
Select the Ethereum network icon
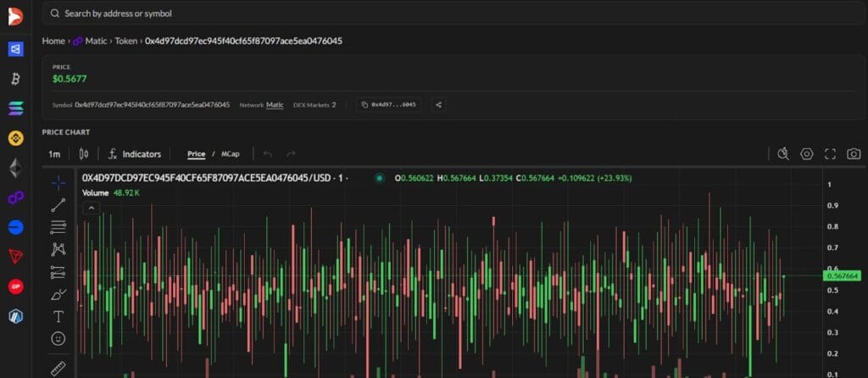[x=15, y=169]
